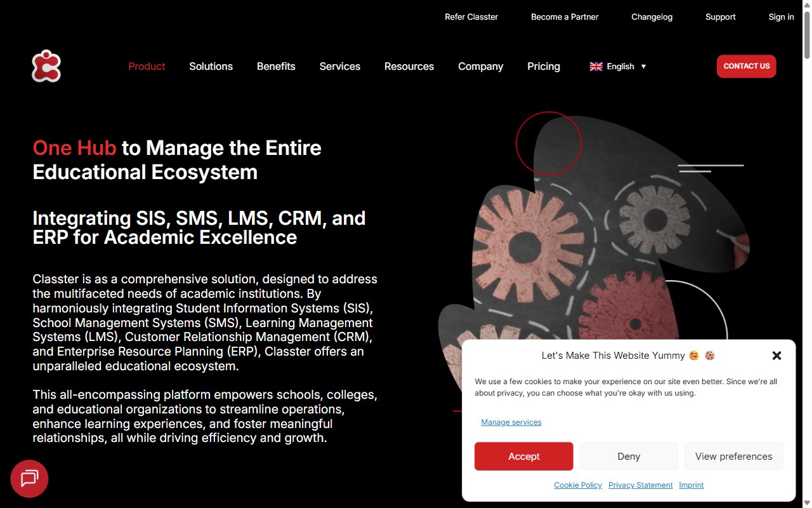
Task: Open the Benefits menu
Action: click(276, 66)
